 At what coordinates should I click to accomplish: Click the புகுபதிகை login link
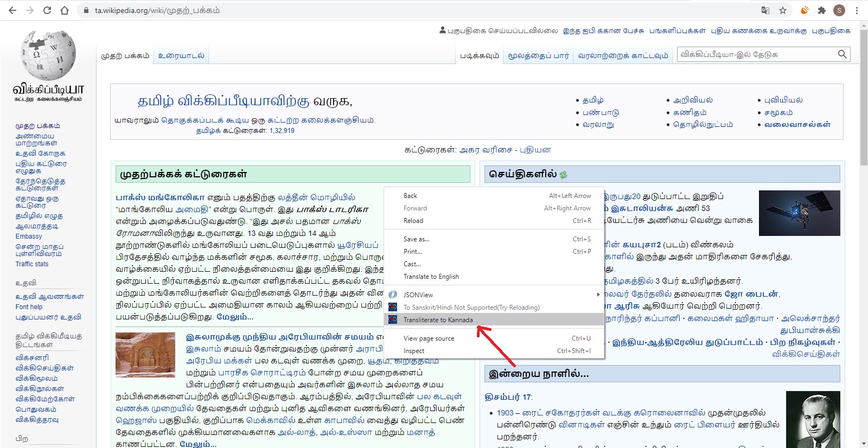click(831, 31)
